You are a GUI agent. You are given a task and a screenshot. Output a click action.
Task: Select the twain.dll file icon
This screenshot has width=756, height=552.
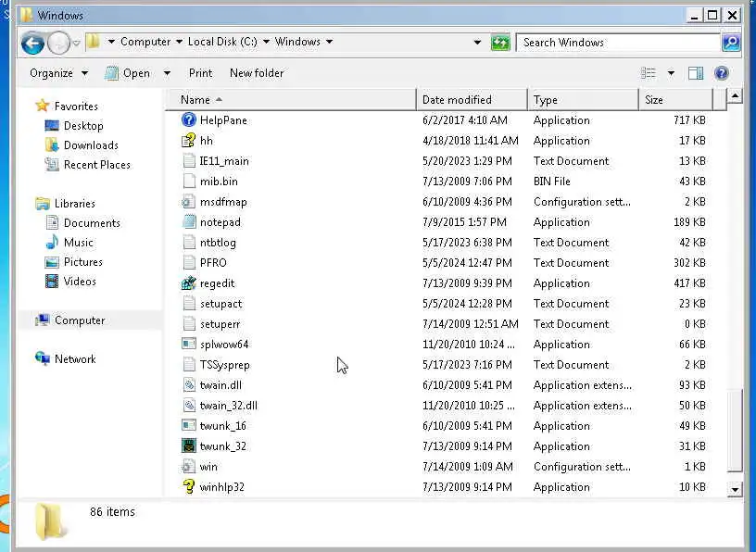188,384
